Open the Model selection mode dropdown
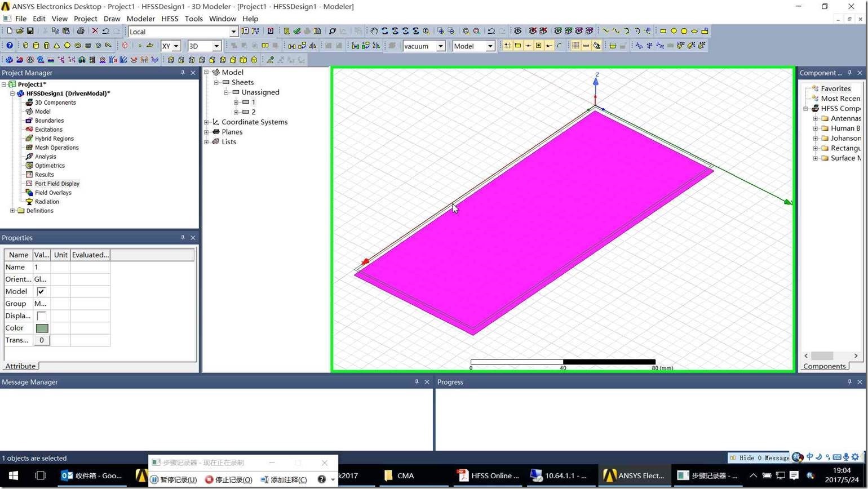The image size is (868, 489). pyautogui.click(x=490, y=46)
